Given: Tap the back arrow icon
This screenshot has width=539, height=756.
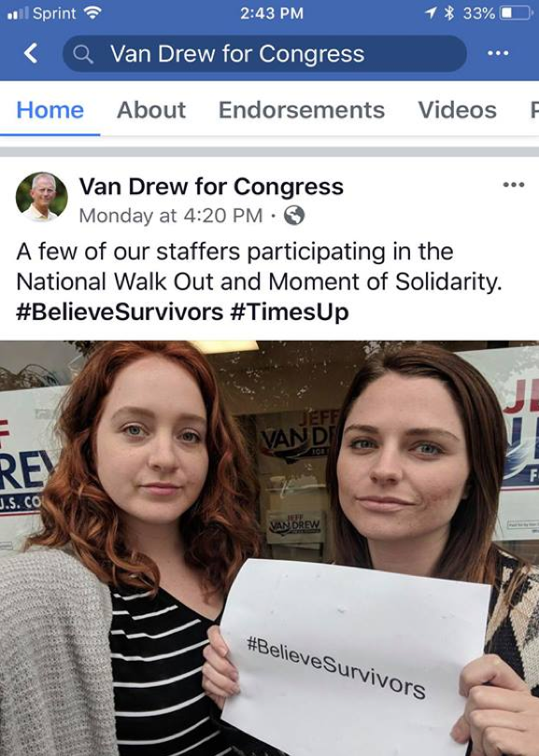Looking at the screenshot, I should click(31, 53).
